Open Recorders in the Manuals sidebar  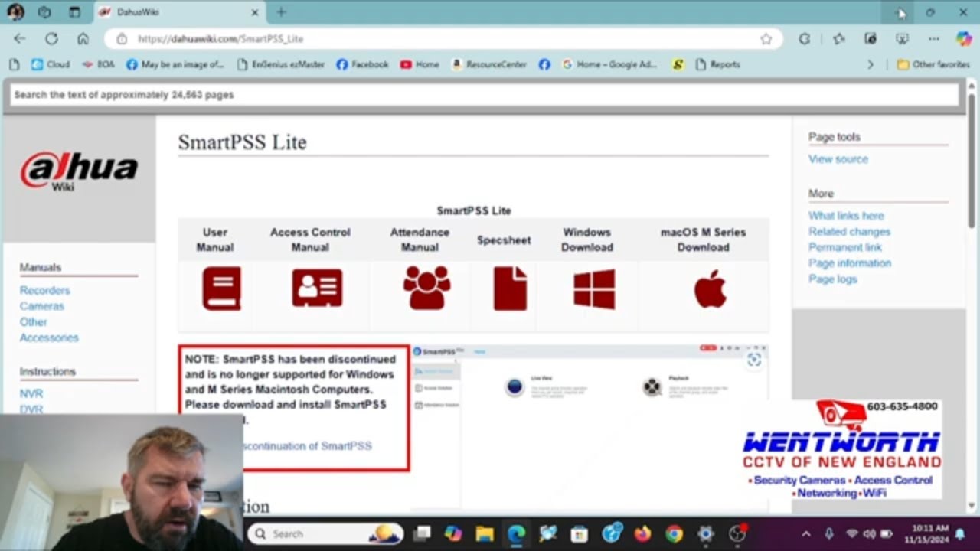click(x=44, y=290)
